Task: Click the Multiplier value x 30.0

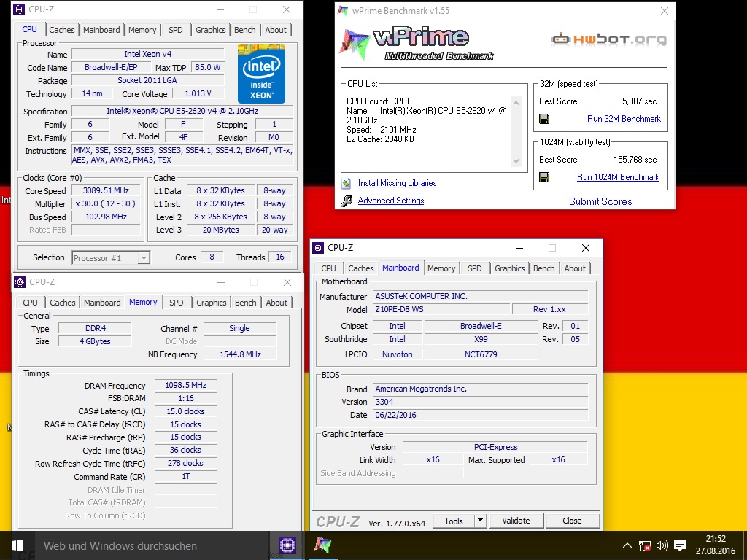Action: coord(107,203)
